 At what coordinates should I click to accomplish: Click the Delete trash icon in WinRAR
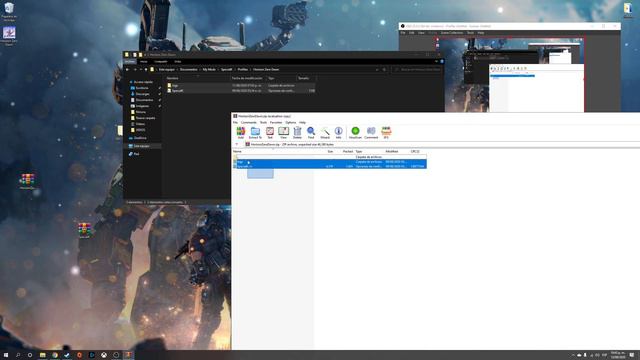297,133
